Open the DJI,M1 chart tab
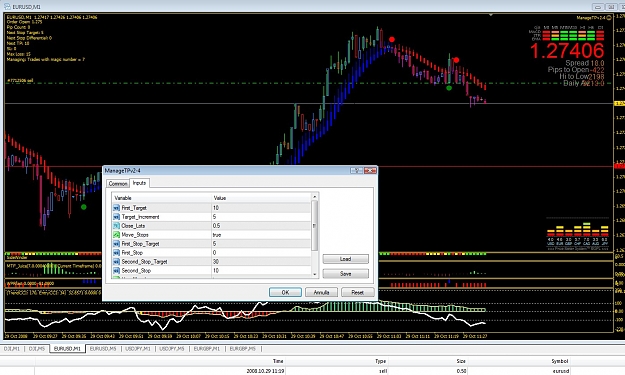Image resolution: width=625 pixels, height=375 pixels. (12, 349)
